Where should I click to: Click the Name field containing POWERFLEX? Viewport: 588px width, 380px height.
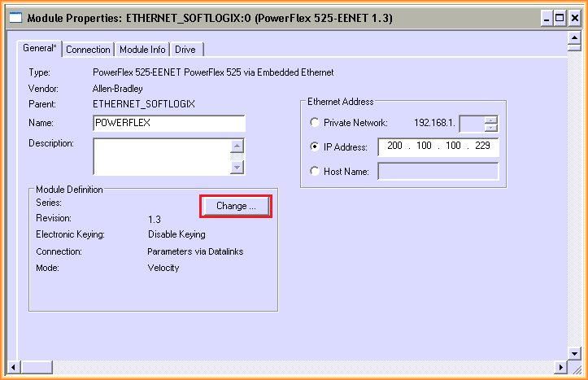(169, 123)
